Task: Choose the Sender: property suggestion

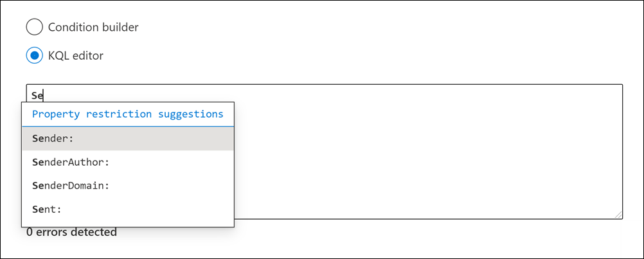Action: (54, 138)
